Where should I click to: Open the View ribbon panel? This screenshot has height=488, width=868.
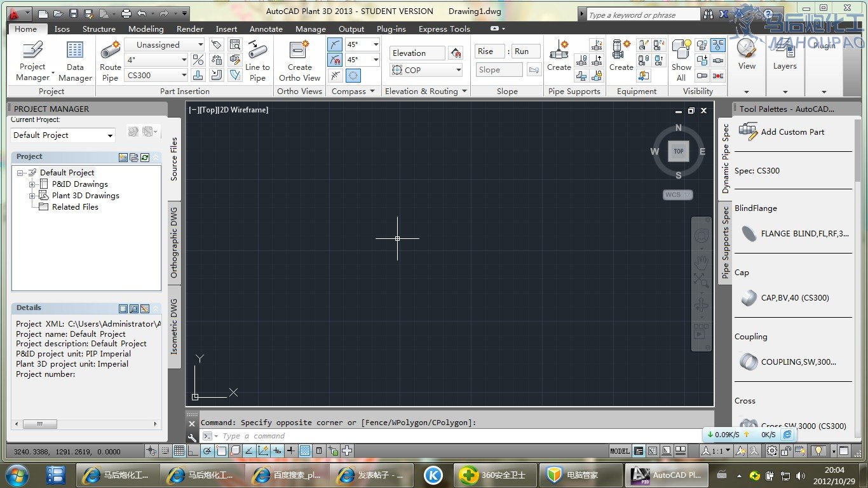747,55
